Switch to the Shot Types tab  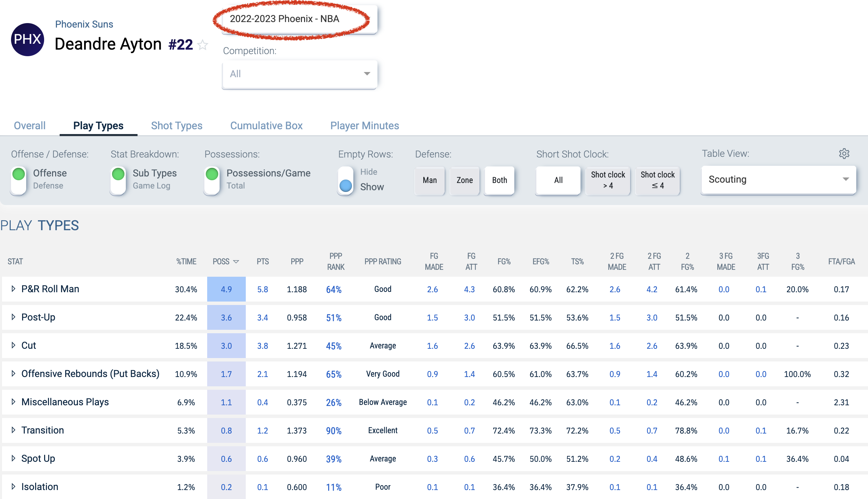(x=176, y=125)
